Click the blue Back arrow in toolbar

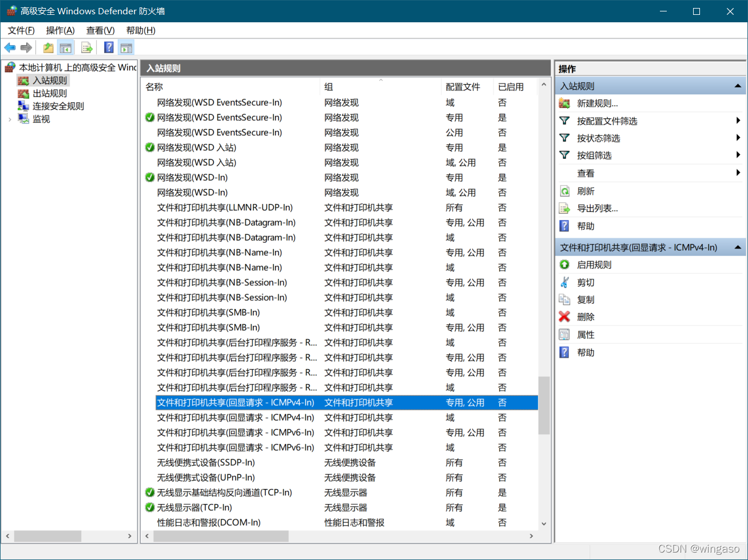10,48
